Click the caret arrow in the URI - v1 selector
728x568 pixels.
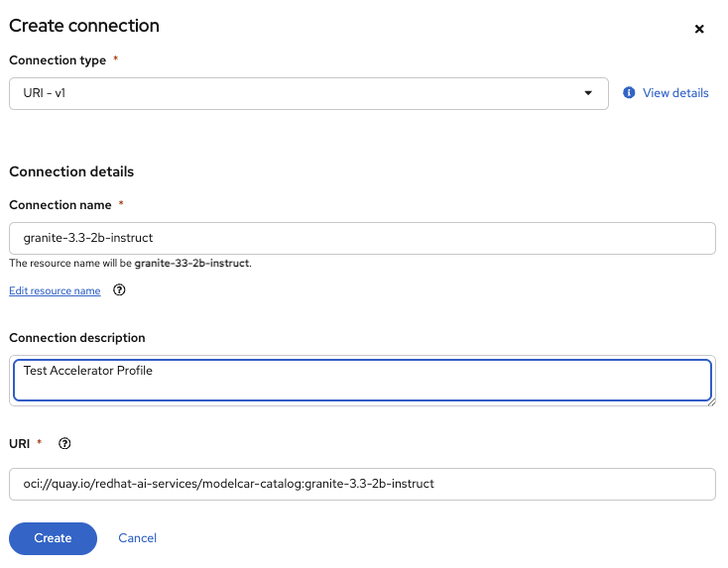(588, 93)
